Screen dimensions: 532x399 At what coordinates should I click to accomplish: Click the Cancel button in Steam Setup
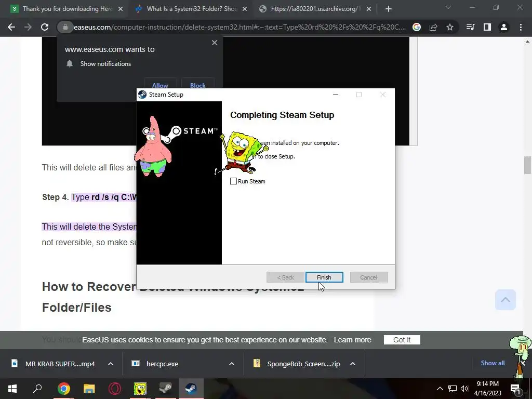point(369,277)
